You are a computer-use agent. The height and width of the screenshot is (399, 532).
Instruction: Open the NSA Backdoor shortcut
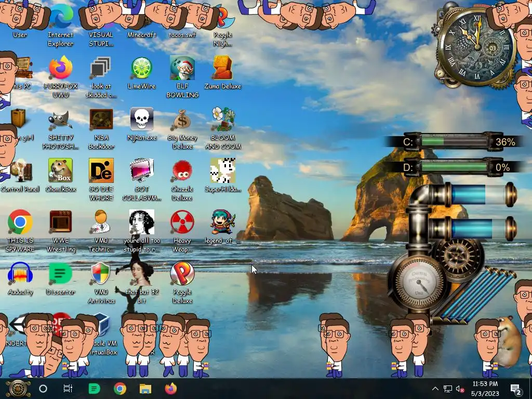(101, 119)
